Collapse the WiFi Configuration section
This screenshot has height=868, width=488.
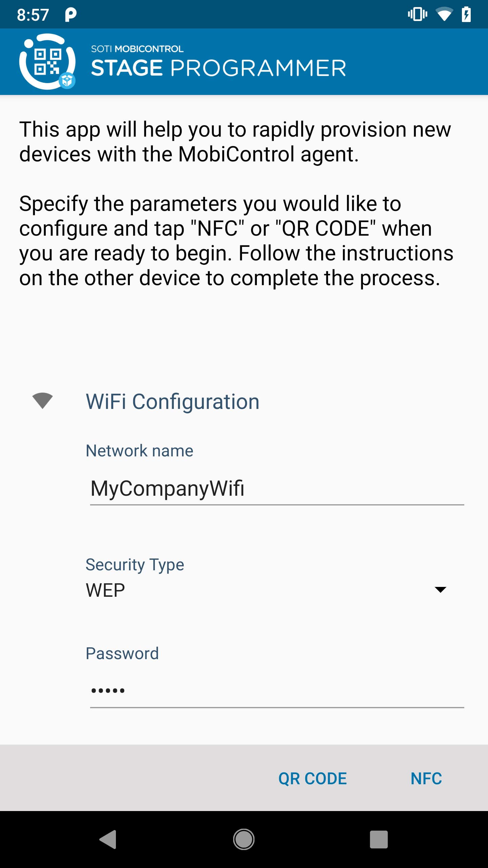click(172, 401)
